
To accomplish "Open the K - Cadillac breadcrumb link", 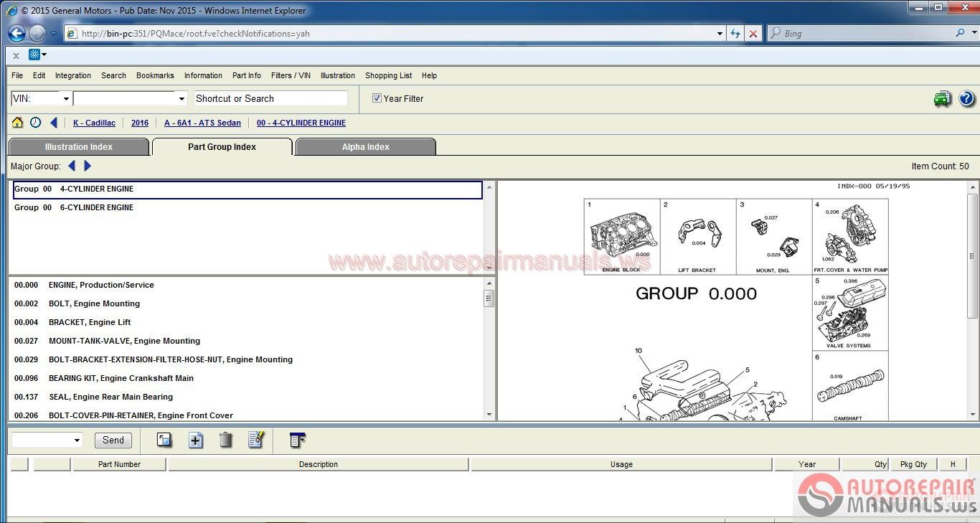I will pyautogui.click(x=94, y=123).
